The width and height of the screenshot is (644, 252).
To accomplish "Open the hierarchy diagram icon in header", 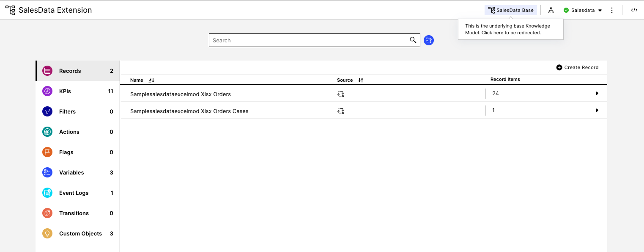I will click(x=551, y=10).
